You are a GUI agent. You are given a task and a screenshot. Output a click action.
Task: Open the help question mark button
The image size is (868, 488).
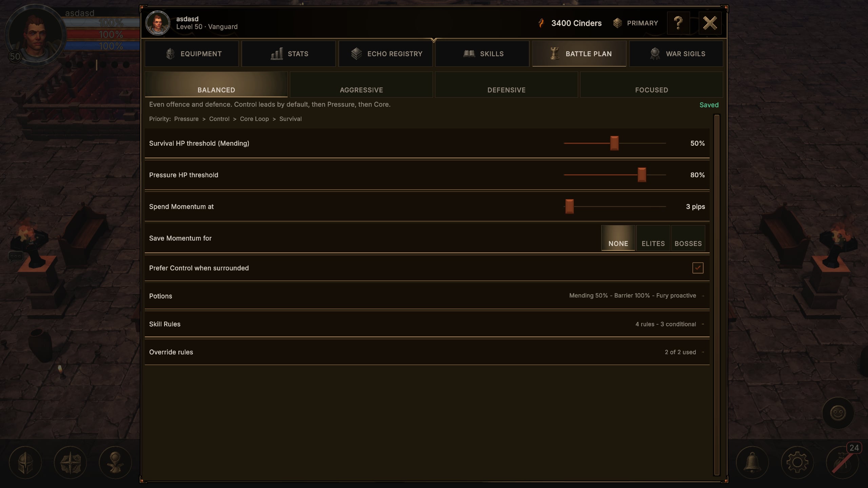point(678,23)
